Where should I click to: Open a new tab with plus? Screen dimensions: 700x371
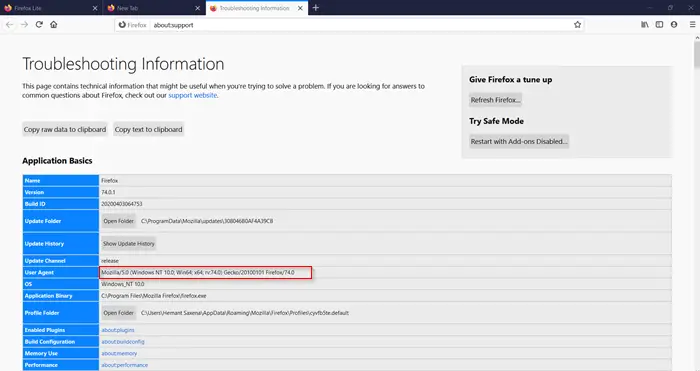click(x=316, y=8)
